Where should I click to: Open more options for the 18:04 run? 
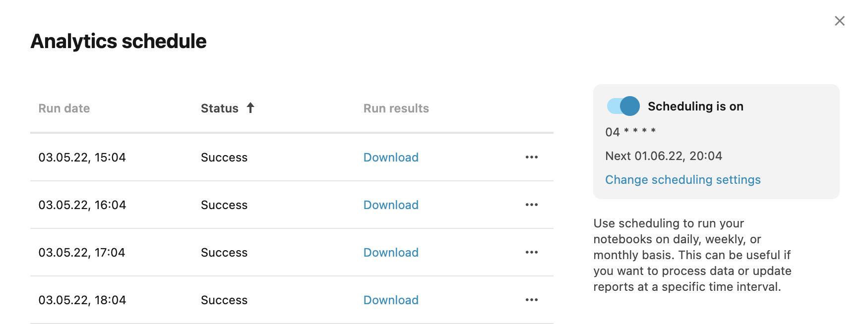531,300
